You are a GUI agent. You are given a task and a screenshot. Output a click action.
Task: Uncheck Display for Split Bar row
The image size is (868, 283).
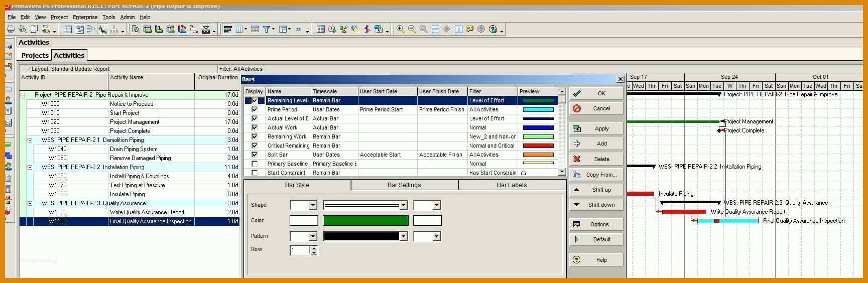coord(255,155)
